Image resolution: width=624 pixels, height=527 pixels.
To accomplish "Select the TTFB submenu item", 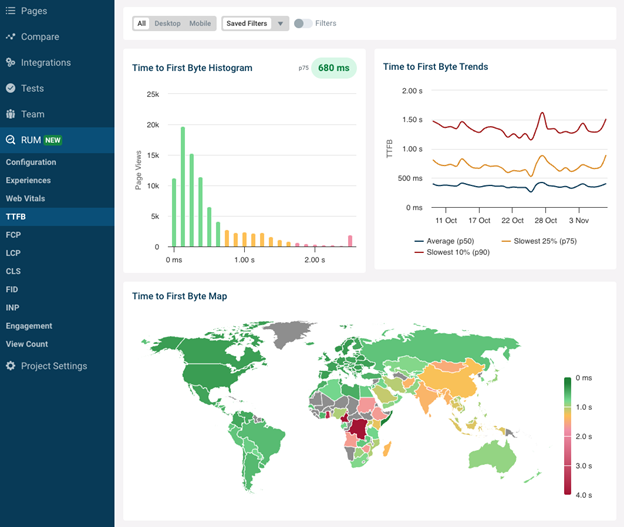I will pyautogui.click(x=57, y=217).
